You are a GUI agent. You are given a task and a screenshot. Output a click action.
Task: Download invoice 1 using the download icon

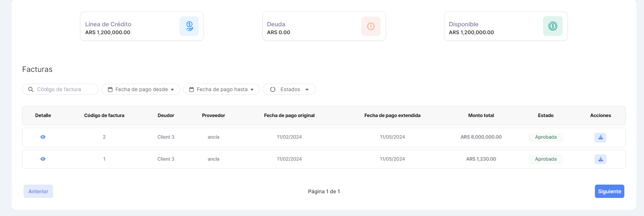[600, 159]
